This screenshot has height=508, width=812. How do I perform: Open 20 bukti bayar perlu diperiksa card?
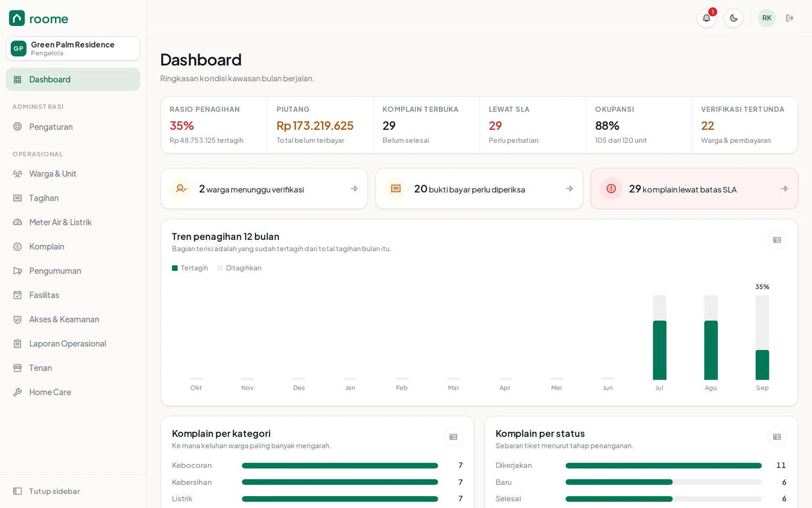click(479, 188)
